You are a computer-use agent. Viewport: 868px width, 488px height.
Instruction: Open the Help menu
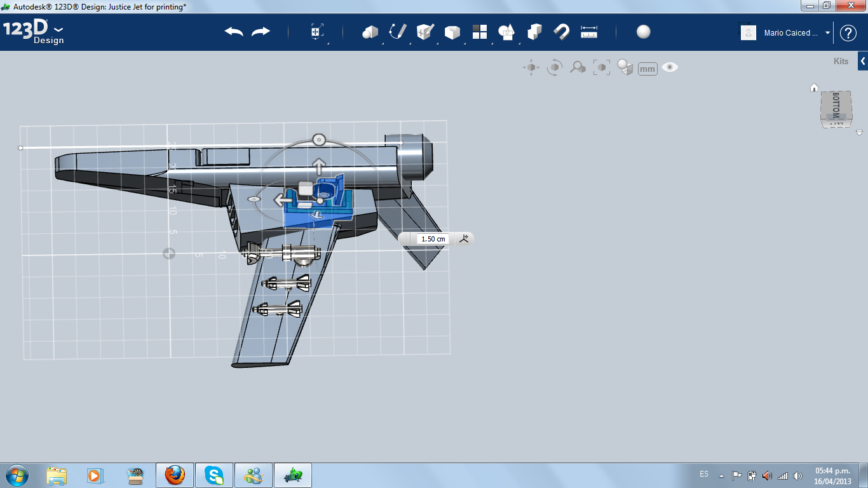click(x=848, y=33)
